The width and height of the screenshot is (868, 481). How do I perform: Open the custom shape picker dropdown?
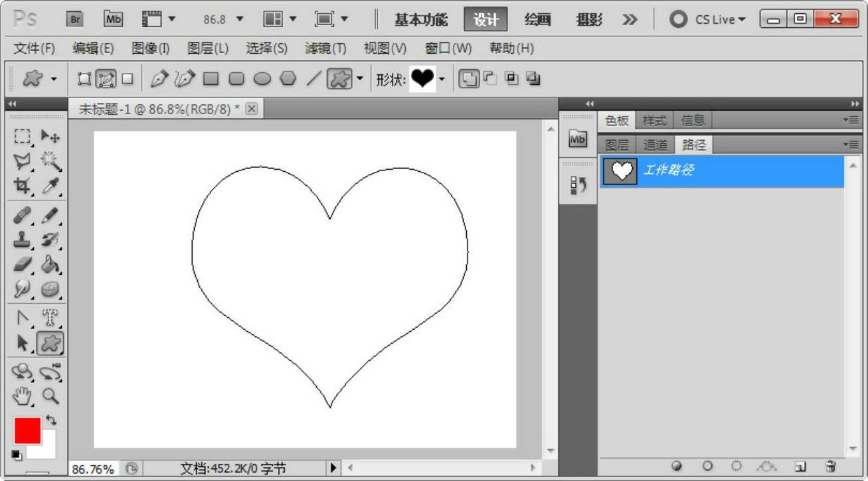click(x=442, y=80)
